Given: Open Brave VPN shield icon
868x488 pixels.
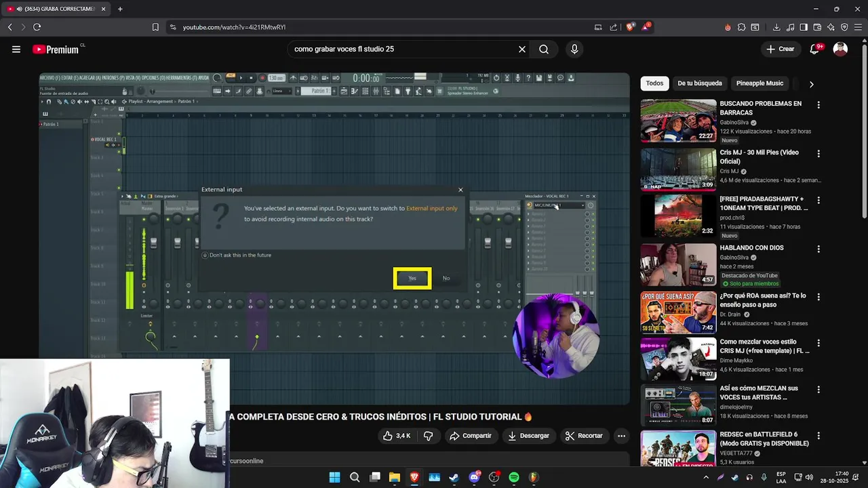Looking at the screenshot, I should point(844,27).
